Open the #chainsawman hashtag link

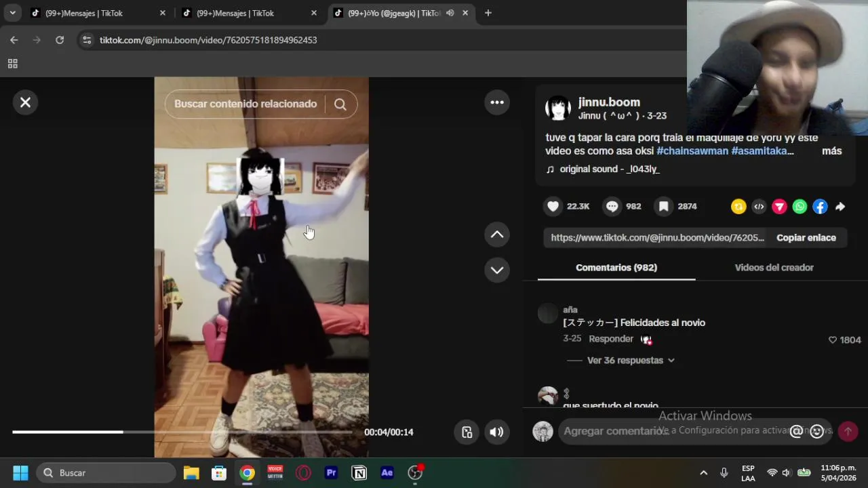(x=692, y=151)
